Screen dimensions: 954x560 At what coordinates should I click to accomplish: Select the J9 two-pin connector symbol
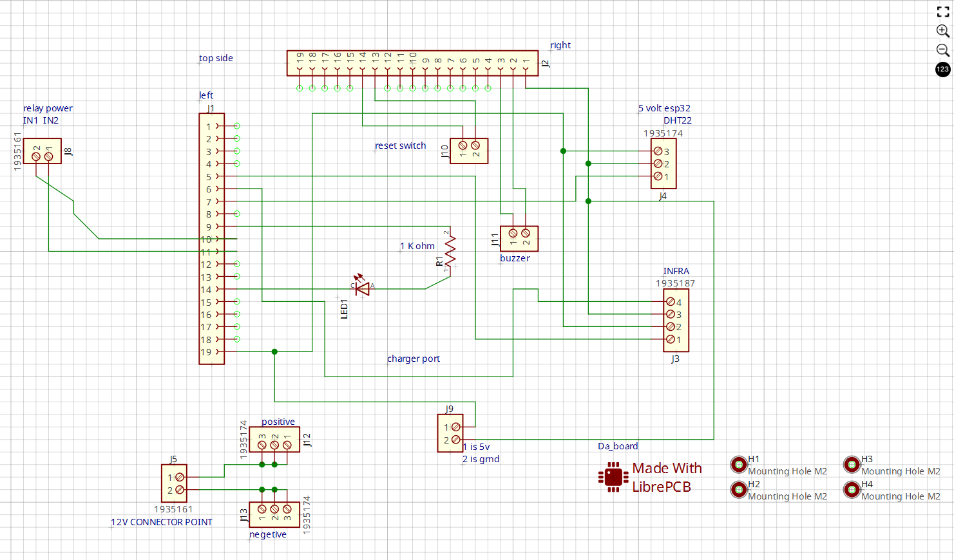[x=450, y=433]
